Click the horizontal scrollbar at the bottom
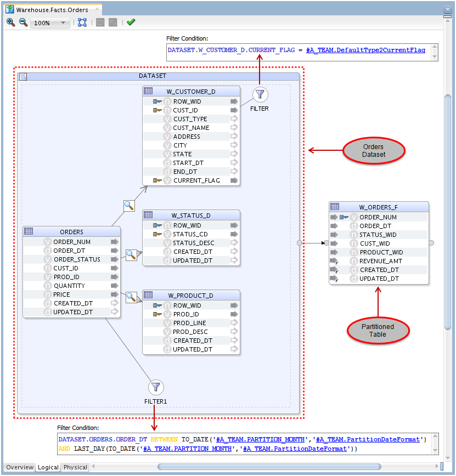The image size is (456, 476). tap(269, 467)
